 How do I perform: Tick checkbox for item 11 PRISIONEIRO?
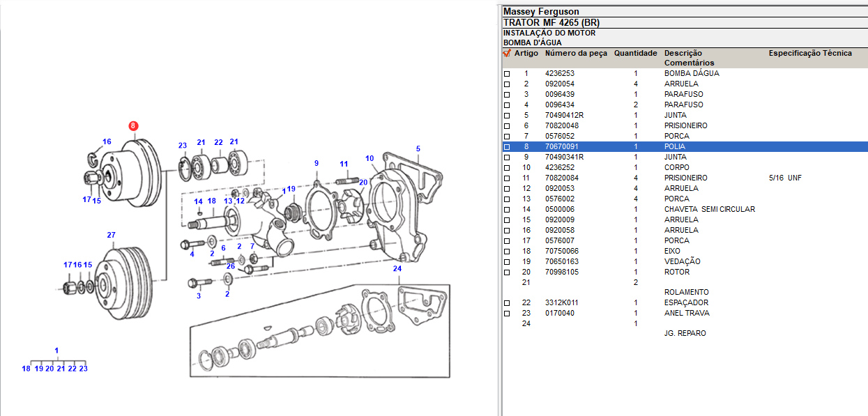pyautogui.click(x=507, y=178)
